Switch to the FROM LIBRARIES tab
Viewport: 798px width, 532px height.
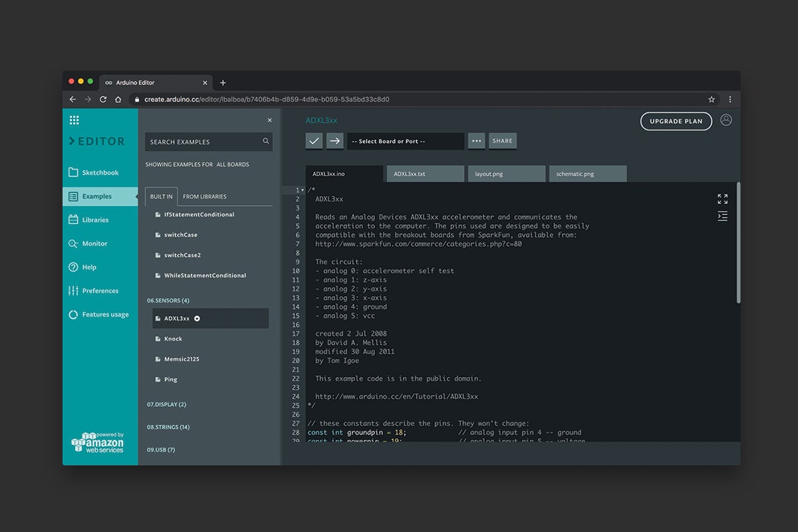coord(205,197)
